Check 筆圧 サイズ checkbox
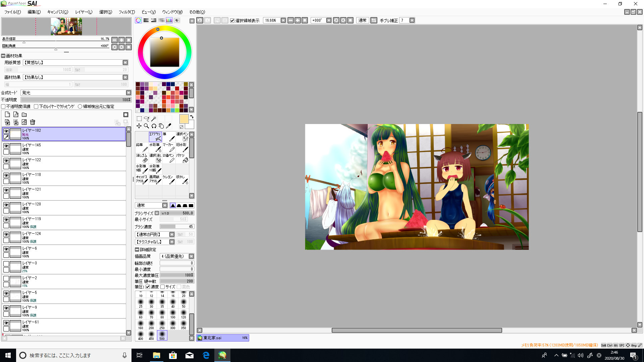This screenshot has height=362, width=644. pos(163,287)
